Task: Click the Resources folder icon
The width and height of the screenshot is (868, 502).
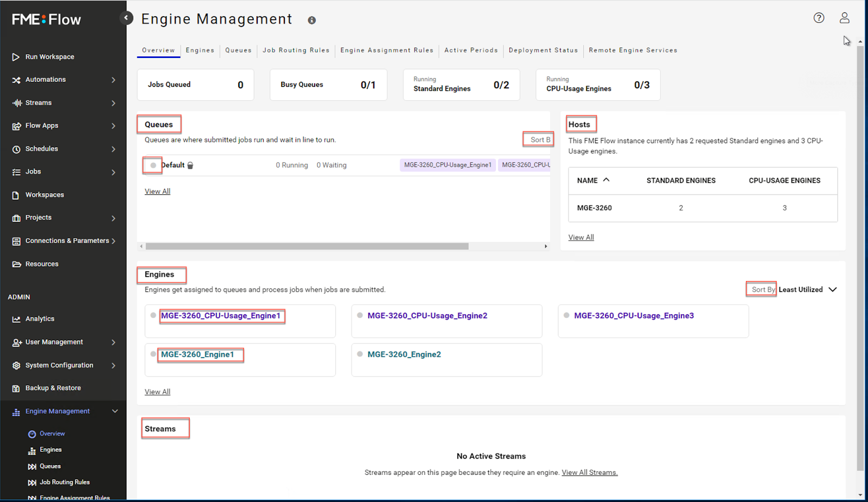Action: [x=16, y=264]
